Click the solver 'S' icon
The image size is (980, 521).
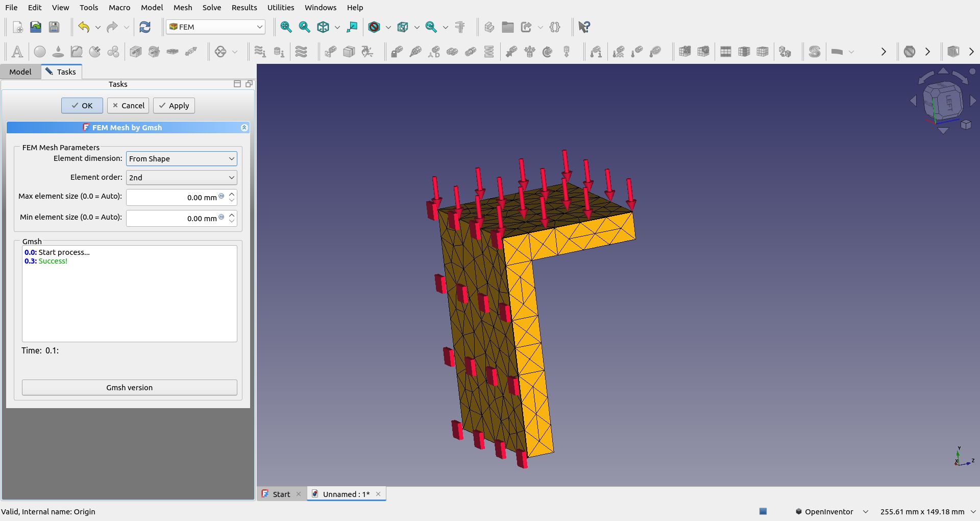click(815, 52)
